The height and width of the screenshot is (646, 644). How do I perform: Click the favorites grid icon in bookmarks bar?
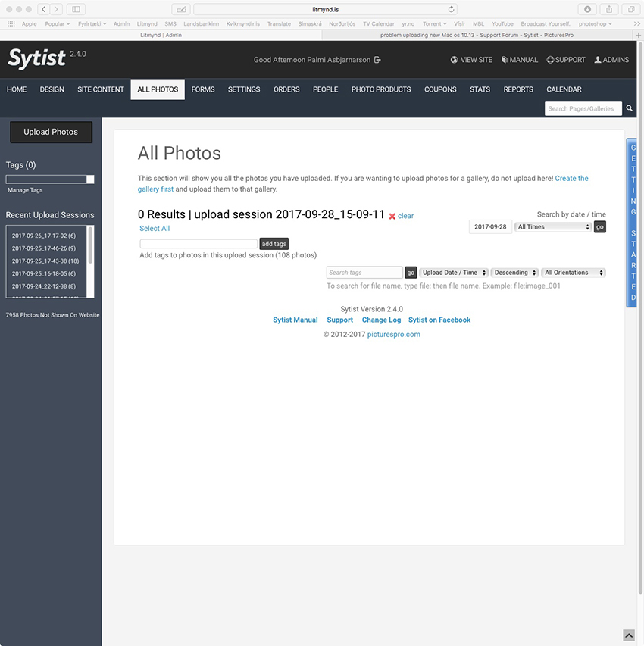(x=11, y=24)
